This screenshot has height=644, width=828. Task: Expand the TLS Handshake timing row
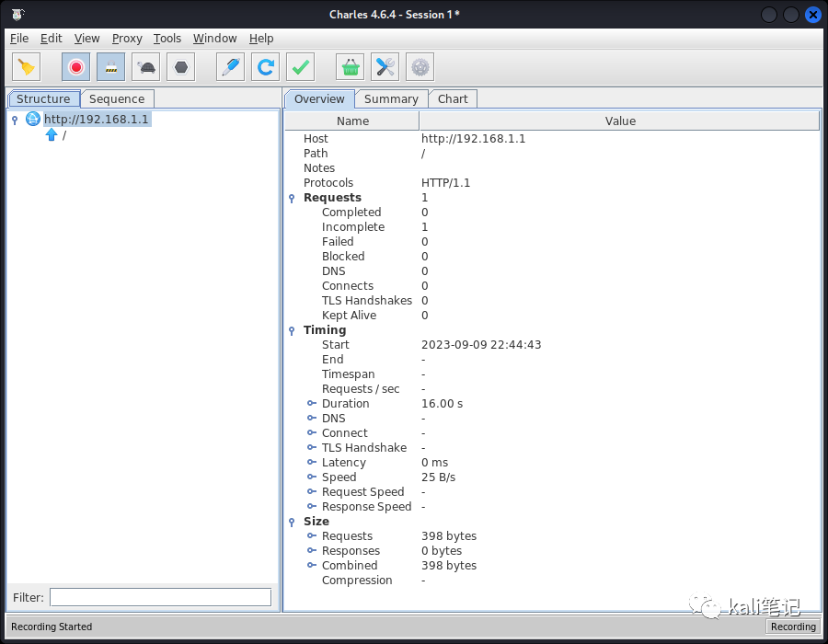click(312, 448)
